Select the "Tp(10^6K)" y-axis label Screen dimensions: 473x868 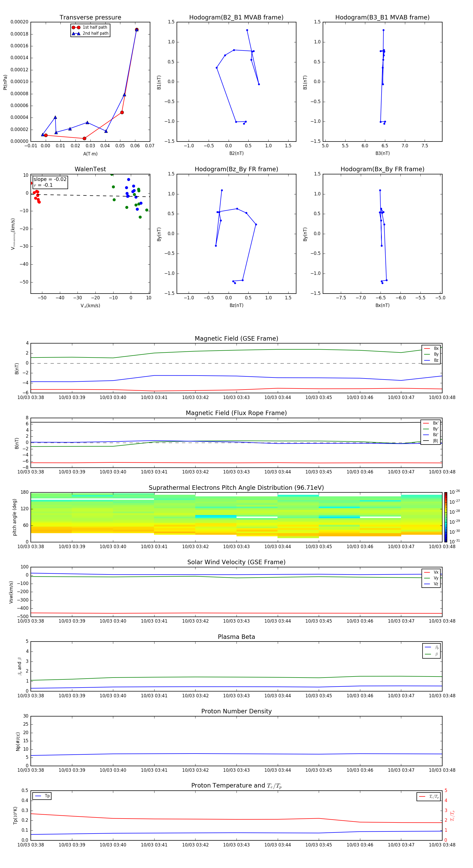click(x=15, y=815)
